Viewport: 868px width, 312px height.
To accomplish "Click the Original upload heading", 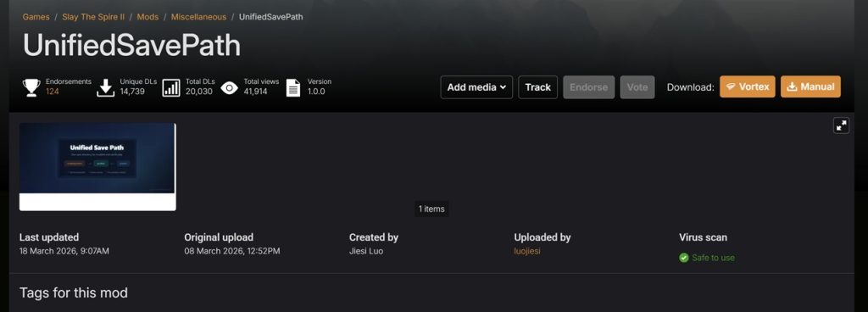I will pyautogui.click(x=219, y=237).
